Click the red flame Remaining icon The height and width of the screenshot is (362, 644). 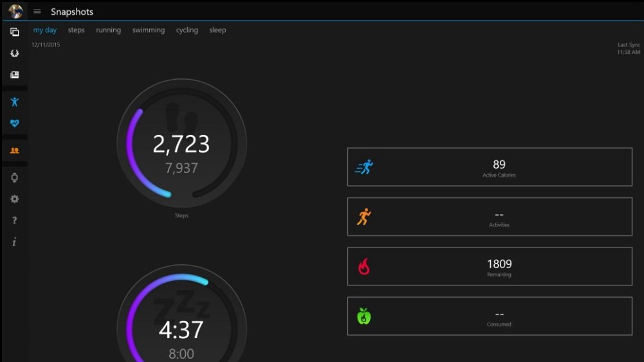[x=364, y=266]
